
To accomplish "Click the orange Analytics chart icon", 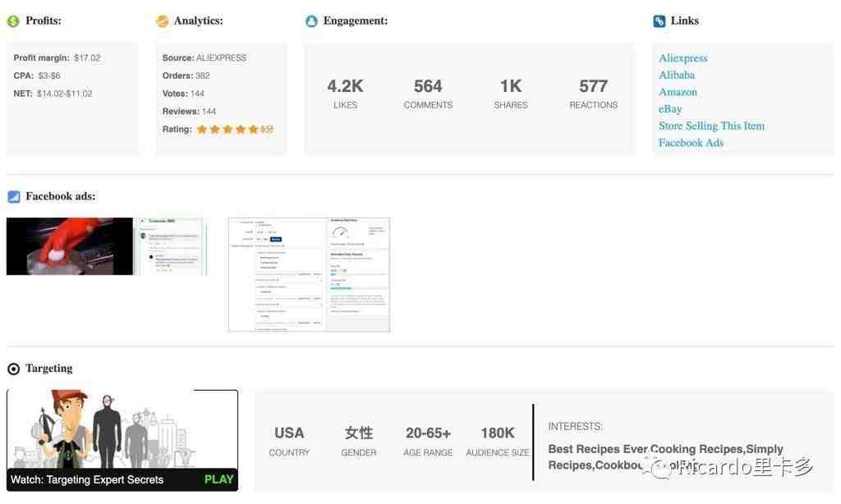I will point(162,21).
